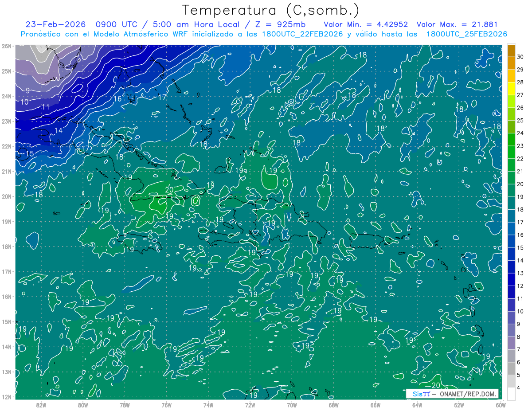Select the blue legend swatch for 15
This screenshot has height=411, width=532.
[x=512, y=242]
